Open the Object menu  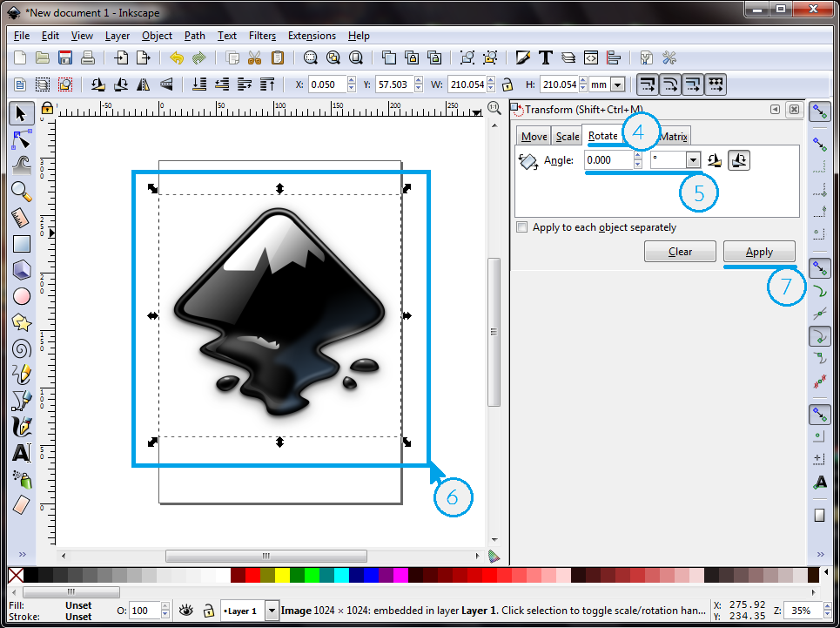[157, 36]
